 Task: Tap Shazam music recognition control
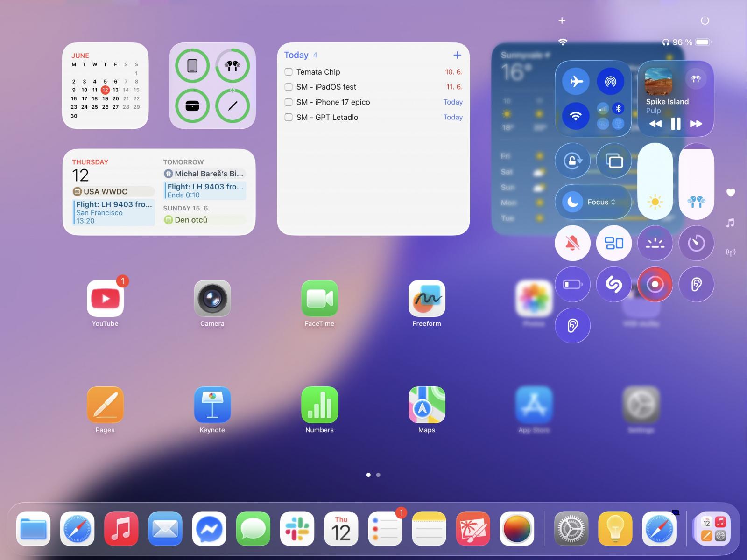pyautogui.click(x=614, y=284)
